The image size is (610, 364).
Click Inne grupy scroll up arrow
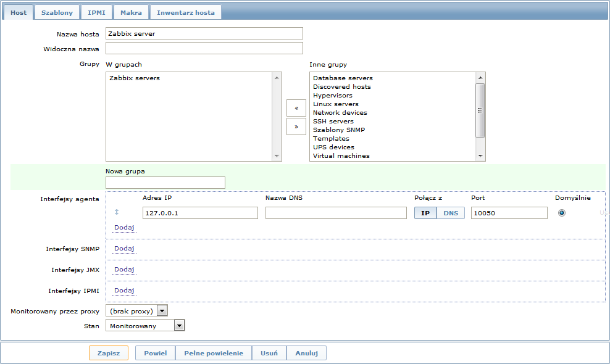[x=480, y=78]
